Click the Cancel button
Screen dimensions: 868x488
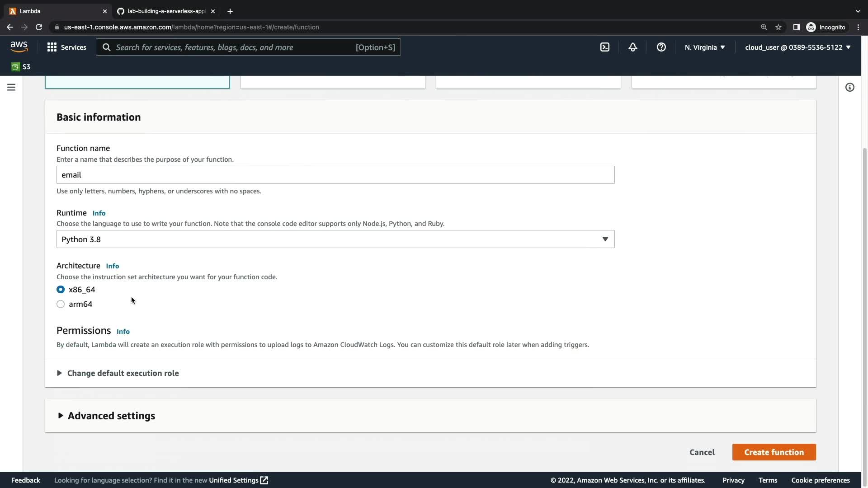coord(702,452)
